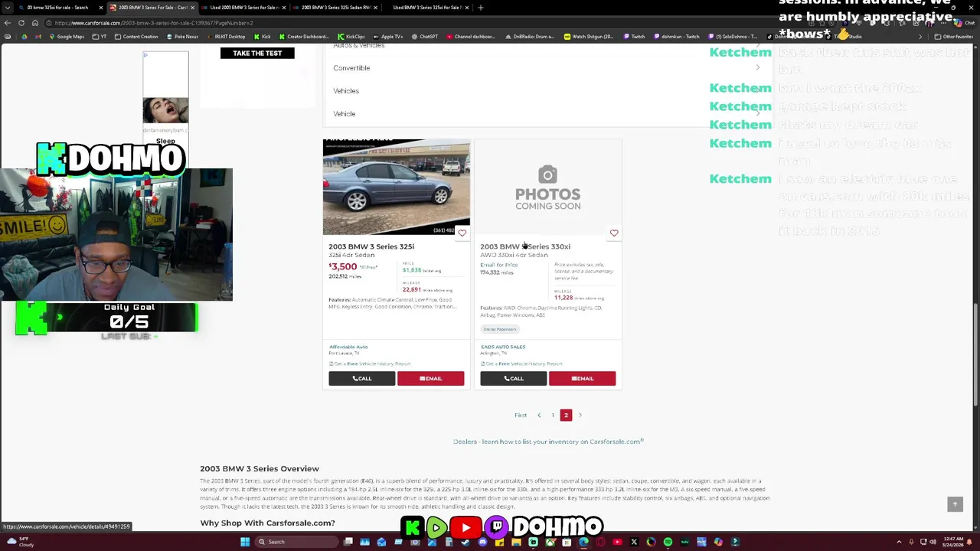The height and width of the screenshot is (551, 980).
Task: Go to page 1 of results
Action: click(x=552, y=415)
